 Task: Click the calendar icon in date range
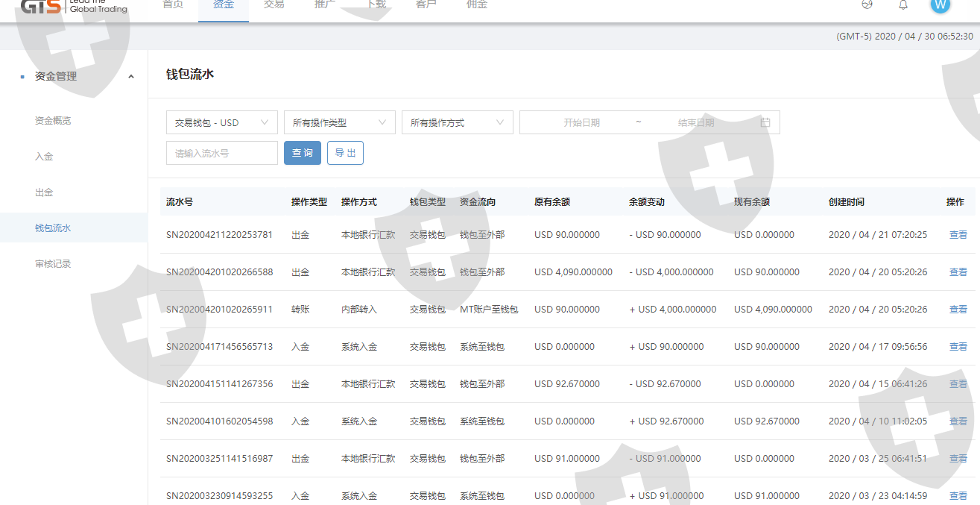click(x=765, y=122)
